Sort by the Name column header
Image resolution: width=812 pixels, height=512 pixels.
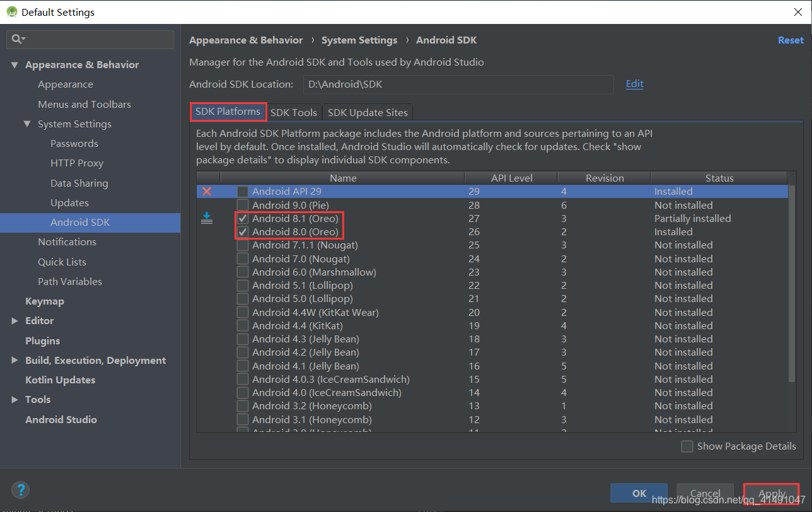coord(343,178)
